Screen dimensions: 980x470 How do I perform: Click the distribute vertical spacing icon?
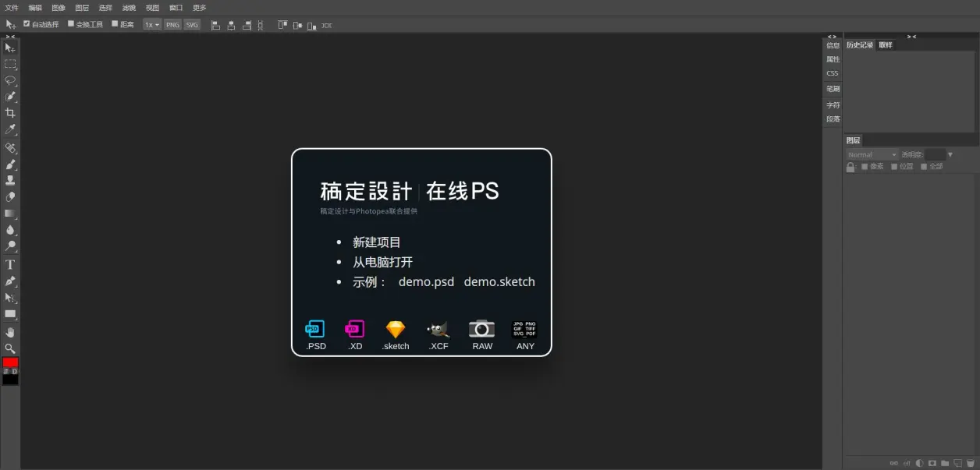[x=261, y=25]
